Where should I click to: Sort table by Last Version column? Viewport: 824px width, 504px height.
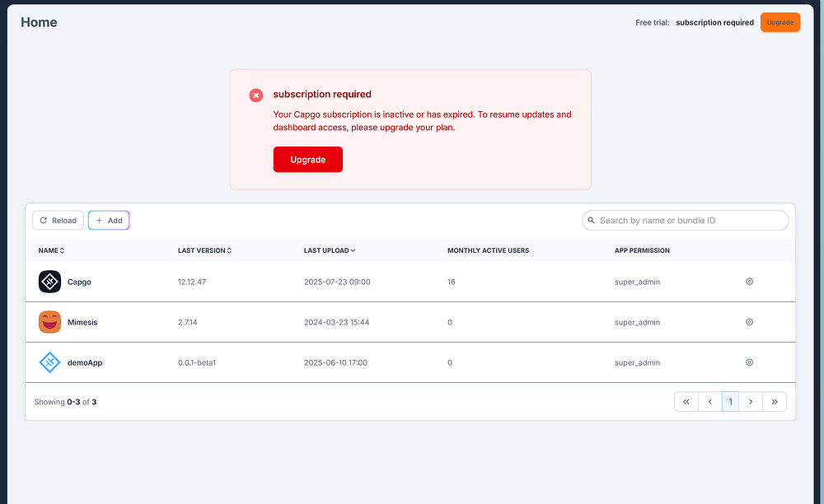[x=204, y=250]
